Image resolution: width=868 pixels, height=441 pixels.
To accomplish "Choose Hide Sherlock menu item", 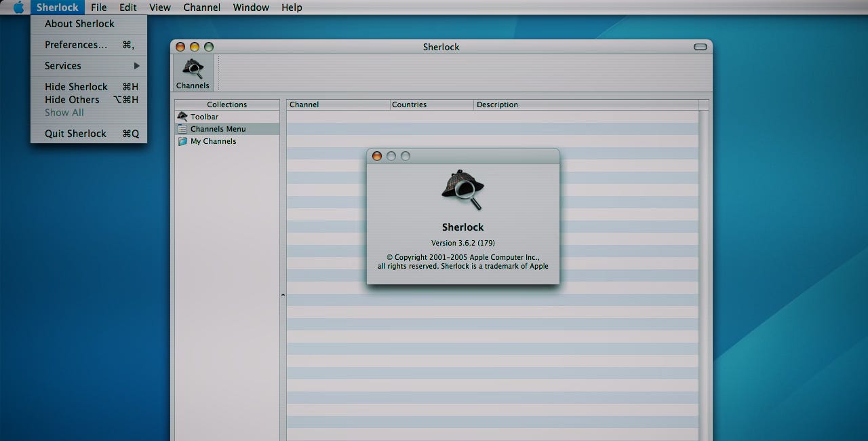I will (89, 87).
